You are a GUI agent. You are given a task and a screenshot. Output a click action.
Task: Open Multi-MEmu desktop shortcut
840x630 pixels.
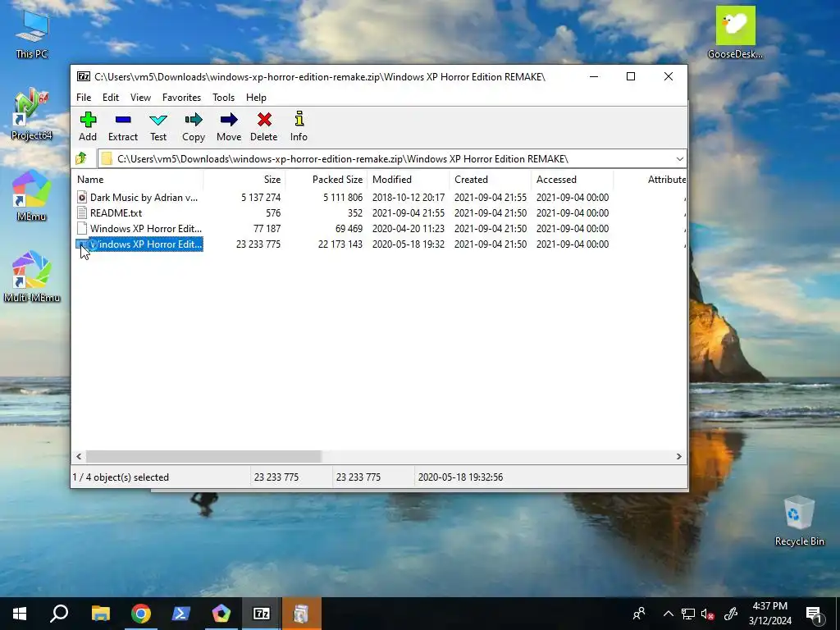pos(32,277)
